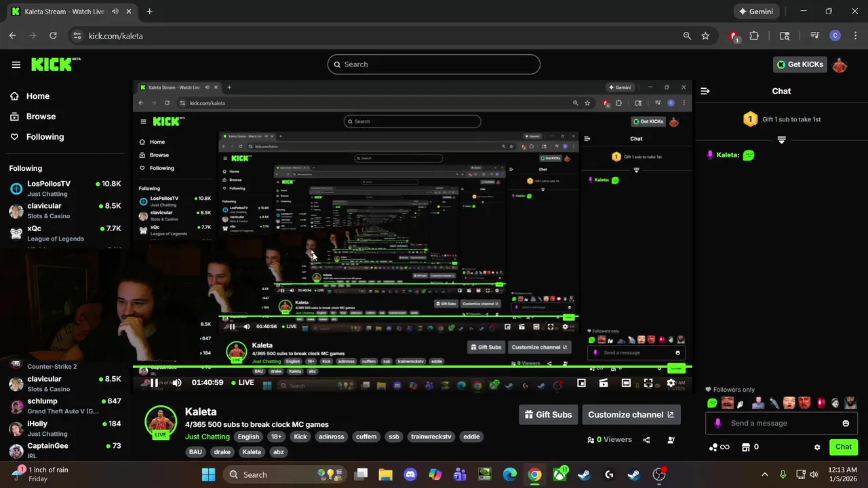The image size is (868, 488).
Task: Open the Just Chatting category link
Action: tap(208, 437)
